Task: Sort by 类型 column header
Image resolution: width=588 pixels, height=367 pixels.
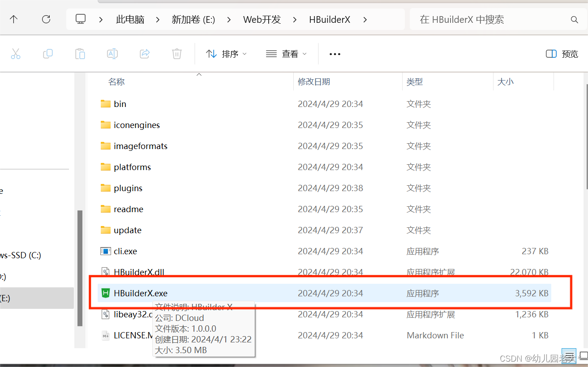Action: click(415, 82)
